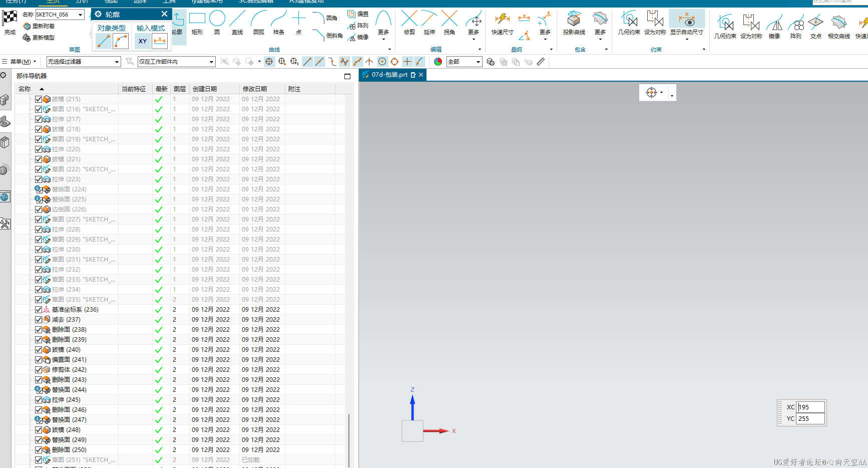The height and width of the screenshot is (468, 868).
Task: Select arc object type in Profile dialog
Action: point(121,41)
